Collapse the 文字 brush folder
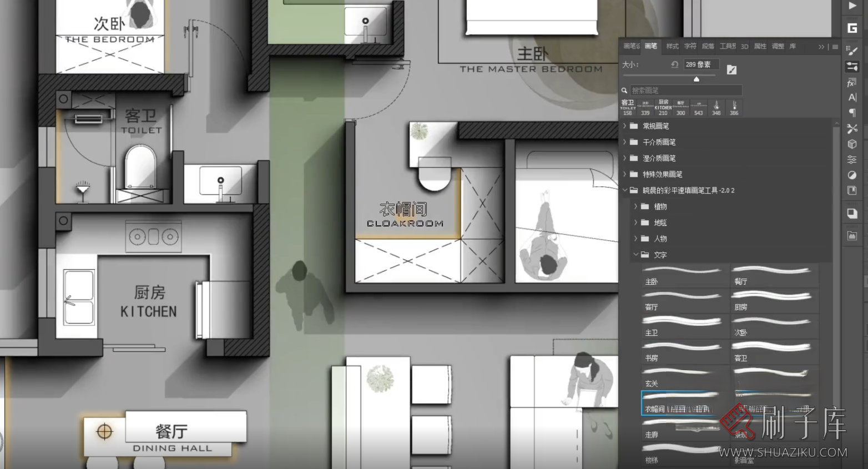 pos(635,255)
